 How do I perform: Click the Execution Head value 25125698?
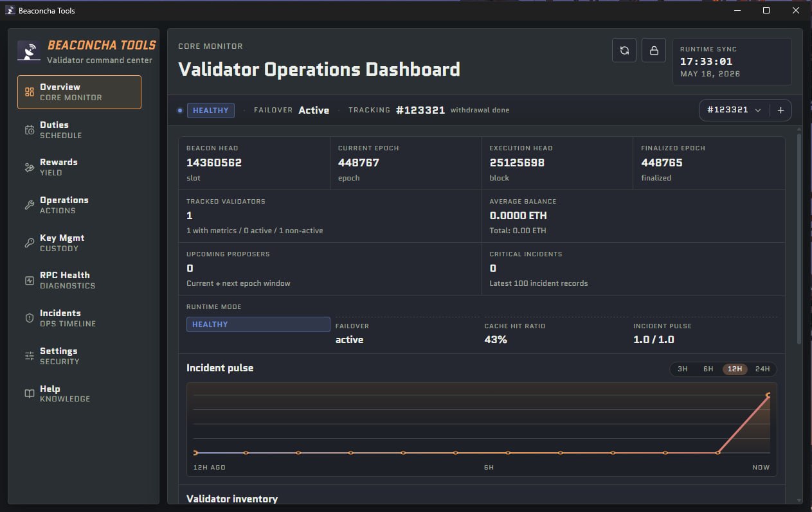click(x=517, y=163)
